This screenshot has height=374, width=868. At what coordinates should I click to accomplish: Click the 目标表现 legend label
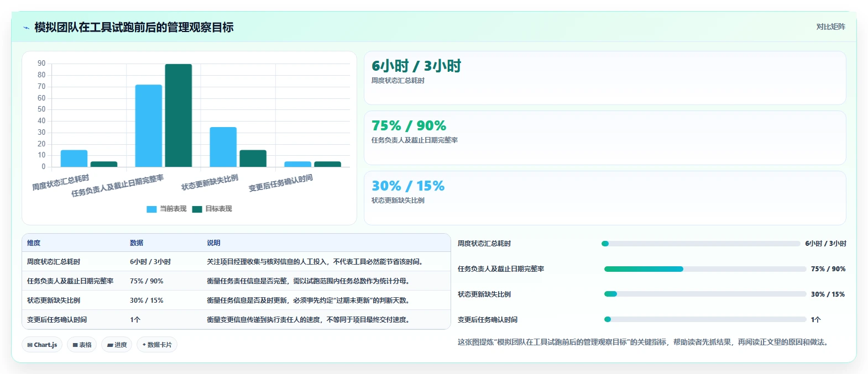click(218, 209)
